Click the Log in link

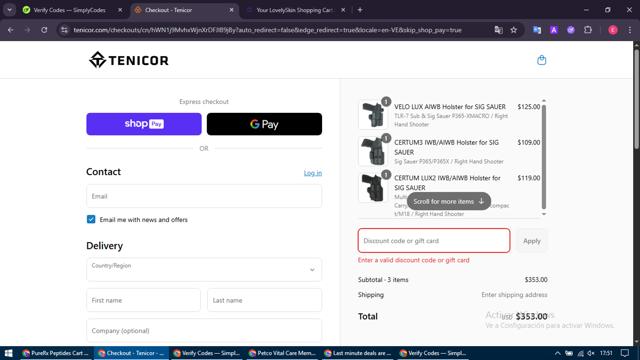pos(313,173)
